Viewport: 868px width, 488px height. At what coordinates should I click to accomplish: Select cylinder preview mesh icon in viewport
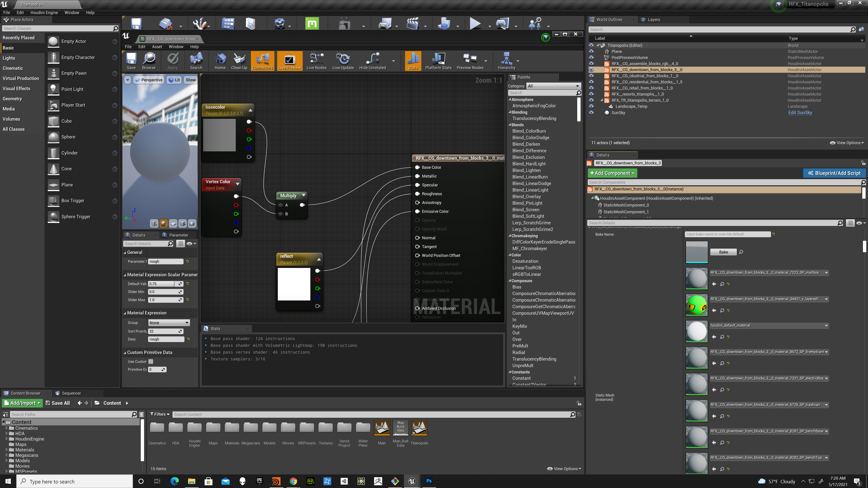pyautogui.click(x=154, y=224)
